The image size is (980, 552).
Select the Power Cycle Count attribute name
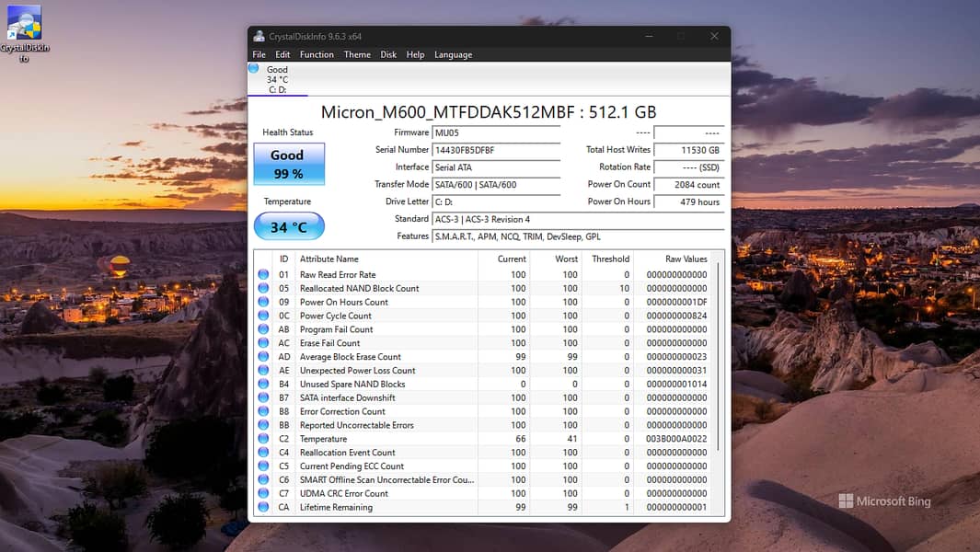336,316
